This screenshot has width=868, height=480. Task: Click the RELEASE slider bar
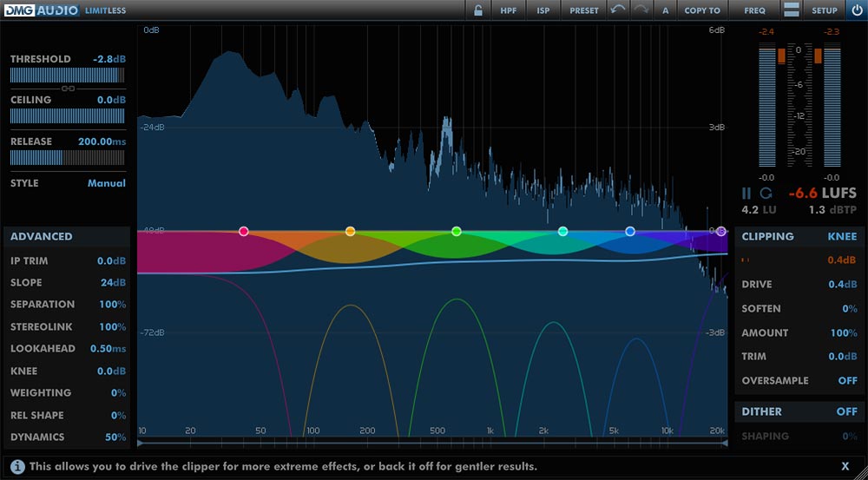67,158
